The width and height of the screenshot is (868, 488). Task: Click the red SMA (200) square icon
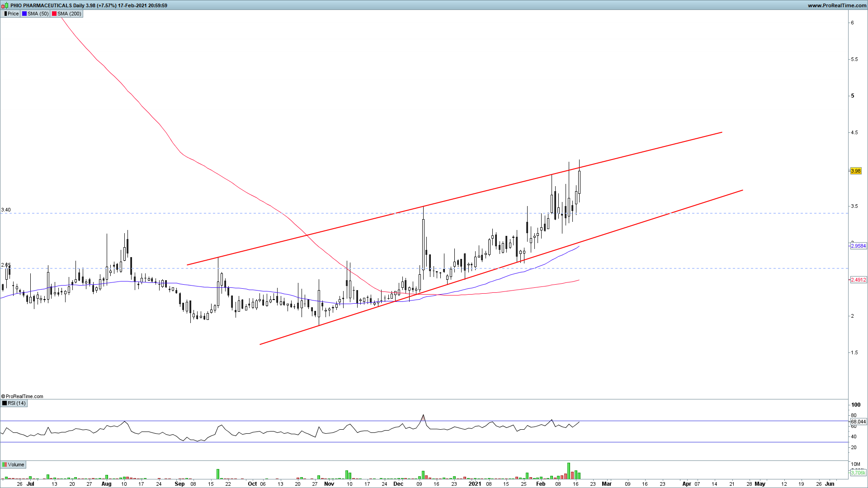pyautogui.click(x=54, y=14)
